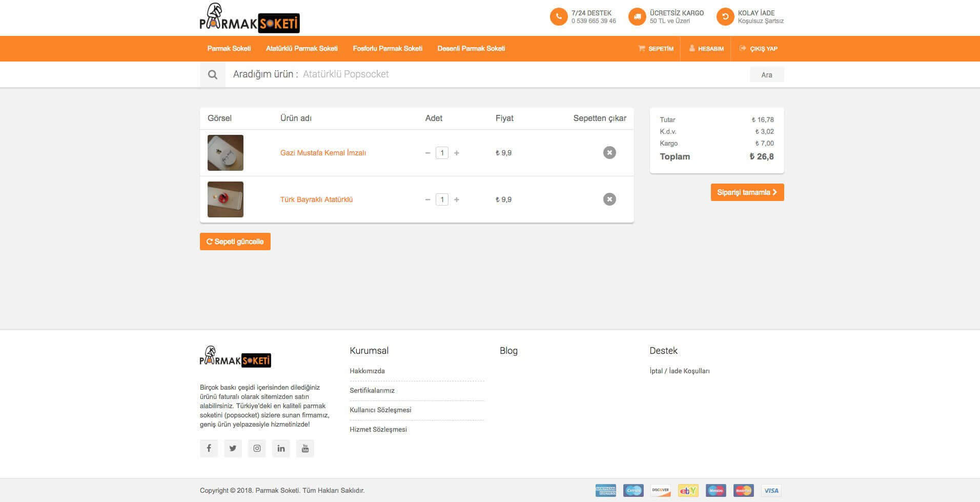Open Sepetim from the cart icon
This screenshot has width=980, height=502.
click(642, 48)
